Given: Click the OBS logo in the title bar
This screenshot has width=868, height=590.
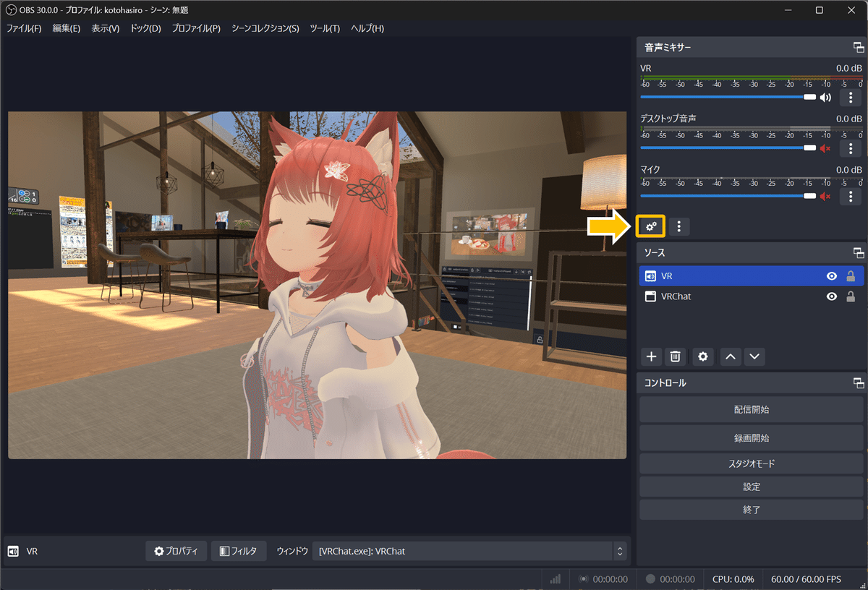Looking at the screenshot, I should pyautogui.click(x=11, y=9).
